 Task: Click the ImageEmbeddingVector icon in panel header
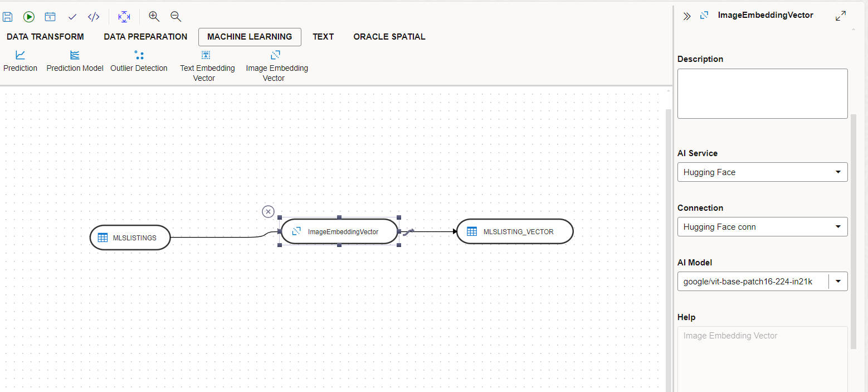pos(704,16)
